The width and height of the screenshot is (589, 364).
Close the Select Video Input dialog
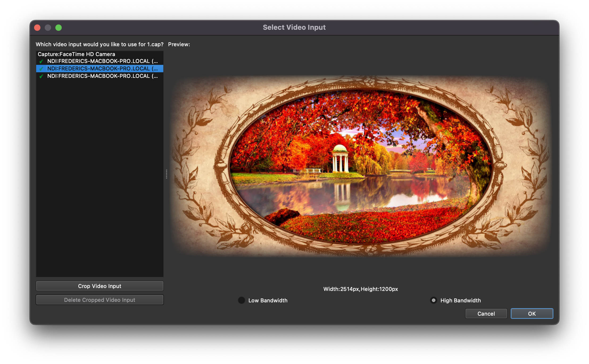click(37, 28)
